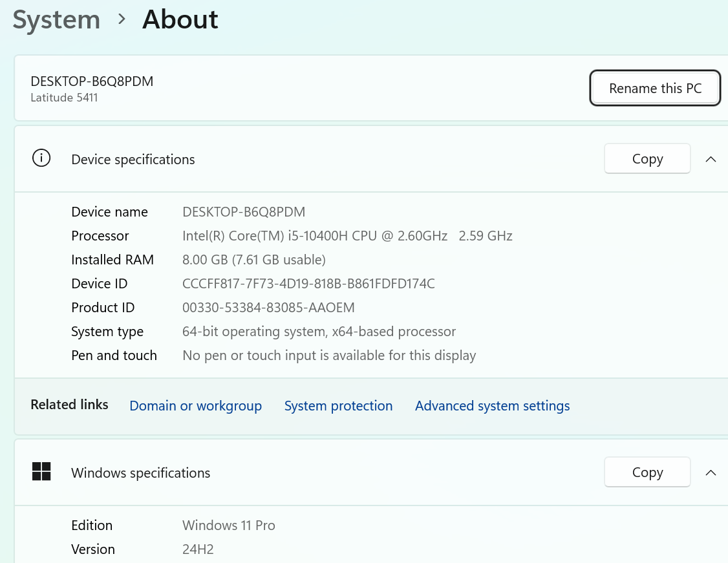Click the Device name label
Viewport: 728px width, 563px height.
pyautogui.click(x=109, y=212)
